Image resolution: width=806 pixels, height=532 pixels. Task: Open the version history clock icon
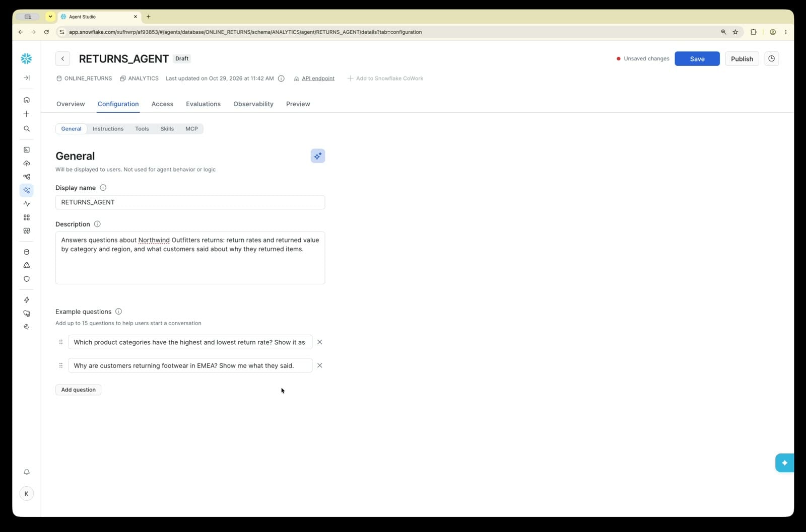click(x=771, y=59)
